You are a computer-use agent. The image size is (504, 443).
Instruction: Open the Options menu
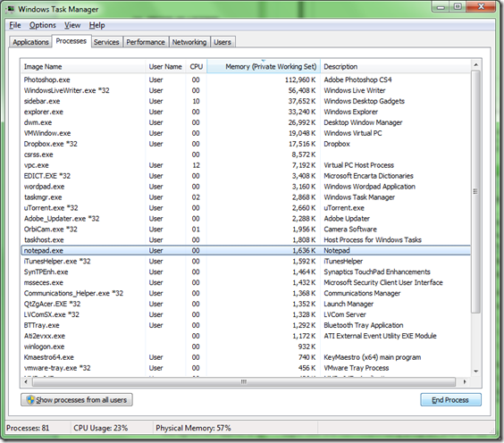[42, 25]
